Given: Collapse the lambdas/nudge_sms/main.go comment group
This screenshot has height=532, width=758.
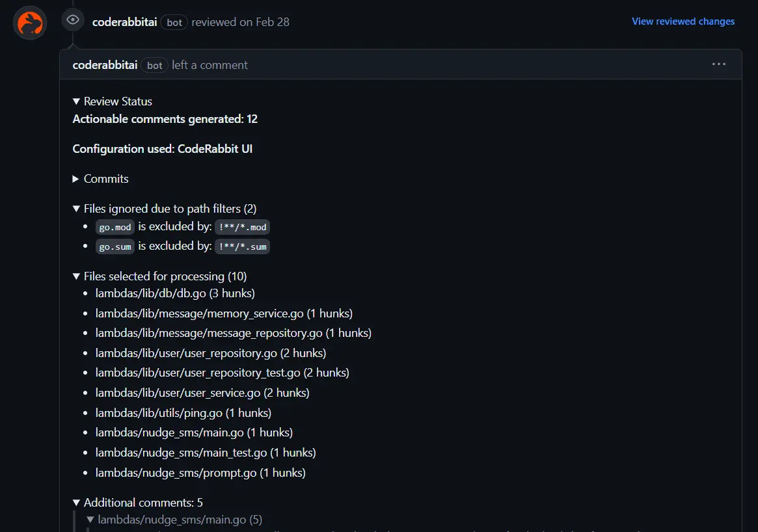Looking at the screenshot, I should click(90, 519).
